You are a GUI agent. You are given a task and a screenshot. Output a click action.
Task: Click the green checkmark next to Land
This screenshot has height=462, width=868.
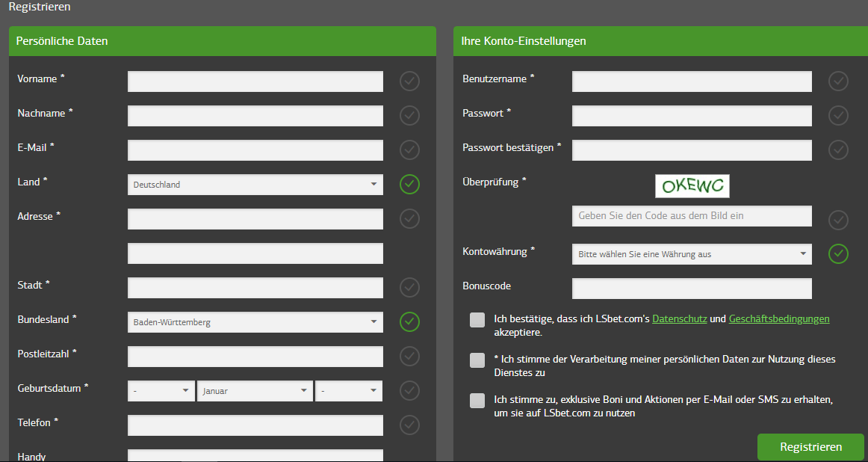coord(409,184)
